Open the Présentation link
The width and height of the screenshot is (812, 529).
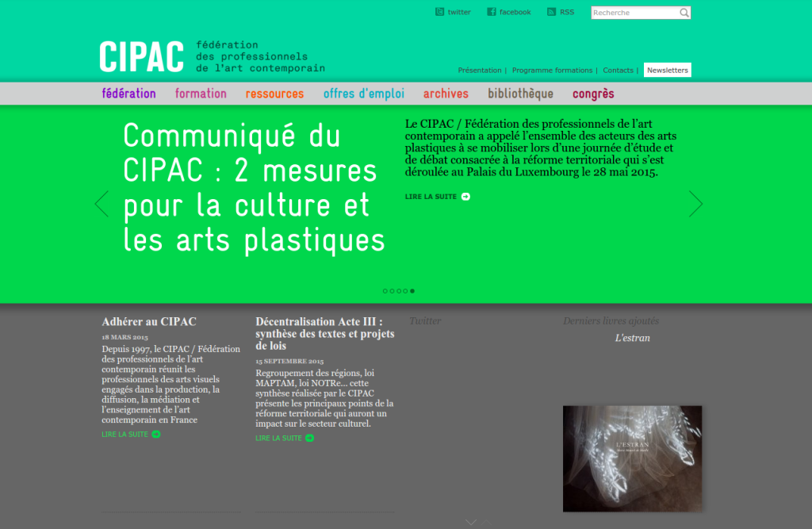click(x=480, y=70)
